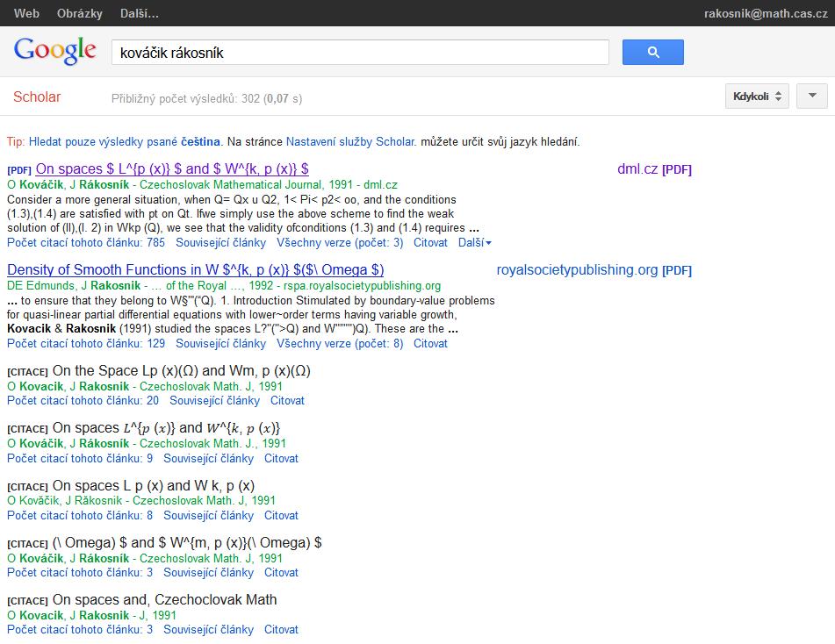835x644 pixels.
Task: Click the title 'On the Space Lp (x)(Ω) and Wm, p (x)(Ω)'
Action: coord(181,370)
